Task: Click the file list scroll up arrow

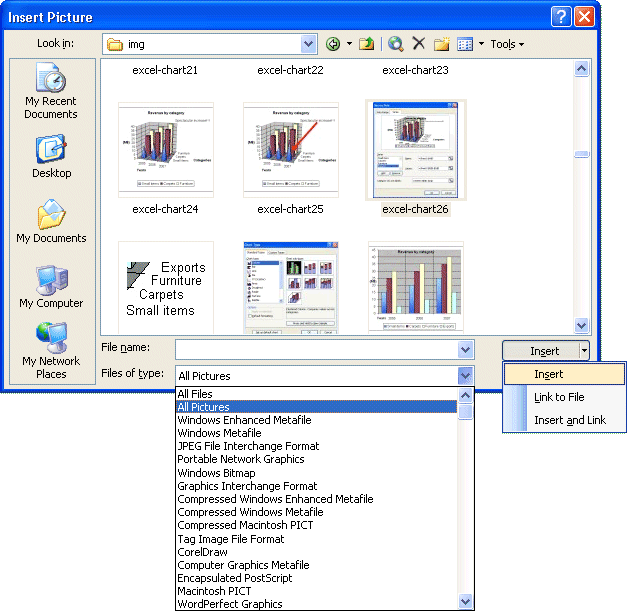Action: (581, 69)
